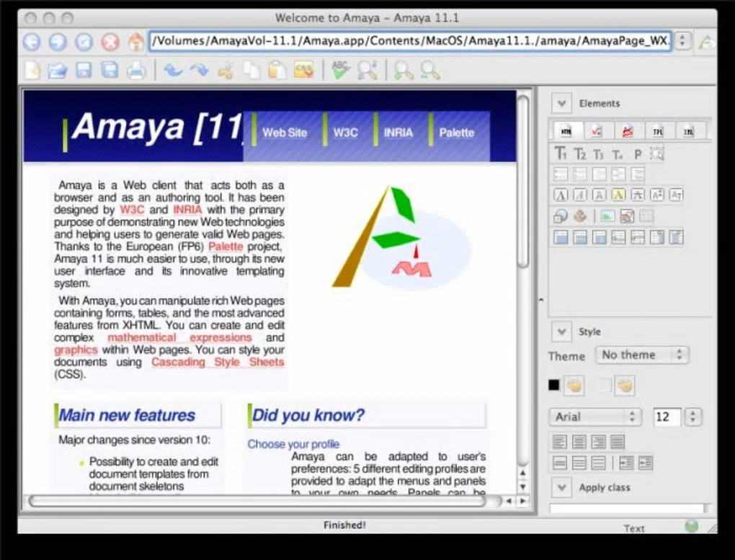Save the document with the floppy icon

[x=84, y=71]
